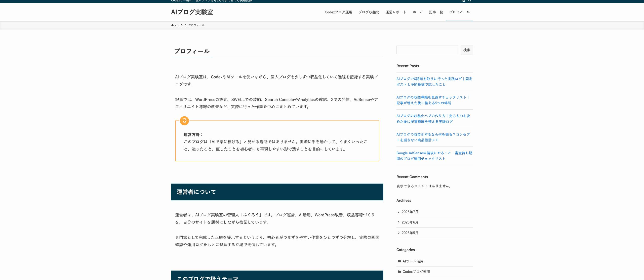Image resolution: width=644 pixels, height=280 pixels.
Task: Click the folder icon beside AIツール活用
Action: pos(399,261)
